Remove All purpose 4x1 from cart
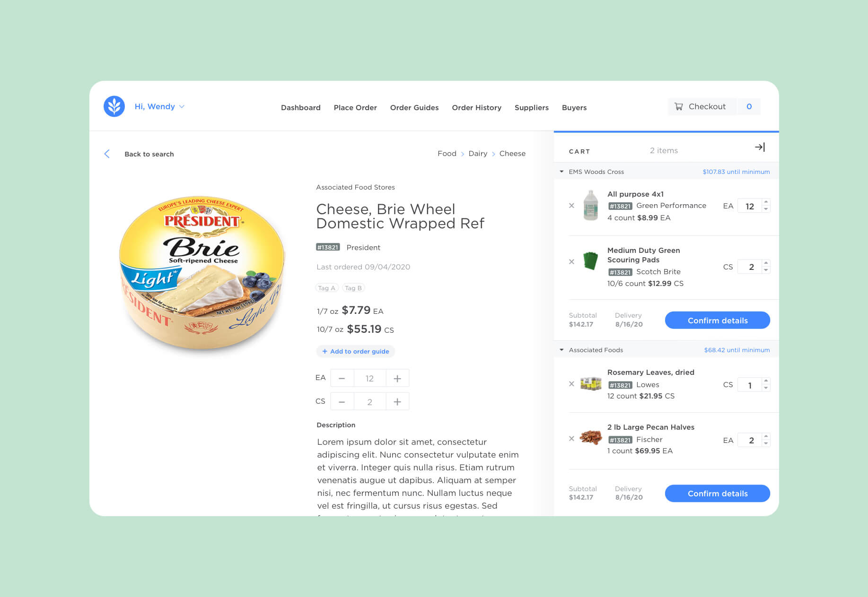868x597 pixels. [571, 206]
